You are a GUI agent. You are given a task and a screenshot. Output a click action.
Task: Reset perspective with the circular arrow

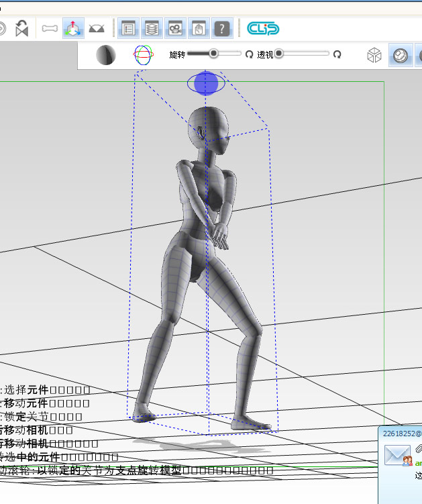pos(337,54)
